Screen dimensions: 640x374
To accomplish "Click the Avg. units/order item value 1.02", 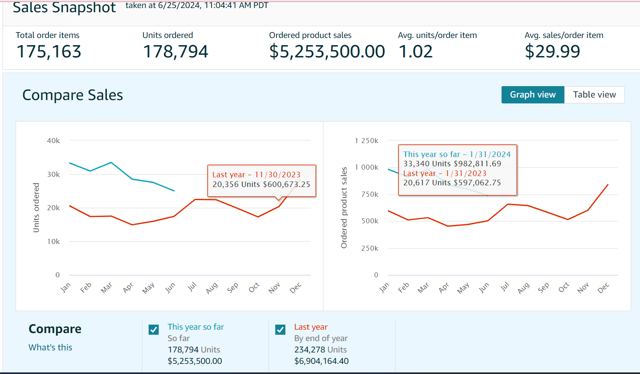I will point(415,51).
